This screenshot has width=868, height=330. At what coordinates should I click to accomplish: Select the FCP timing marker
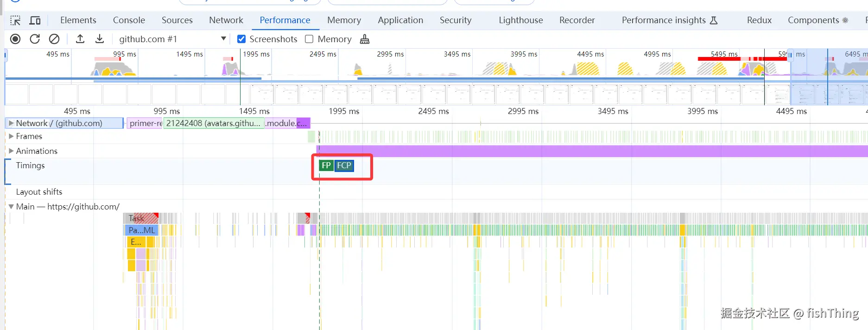pos(344,165)
